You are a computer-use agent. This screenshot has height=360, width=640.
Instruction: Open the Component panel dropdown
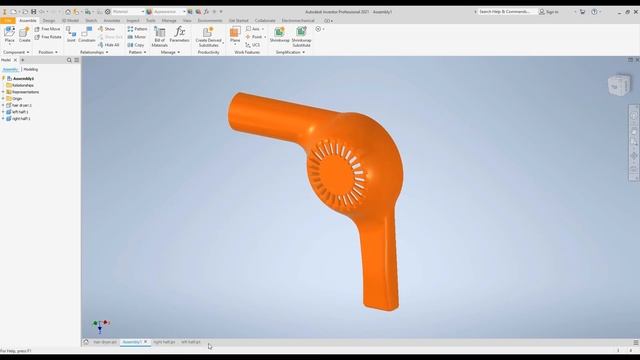coord(16,52)
